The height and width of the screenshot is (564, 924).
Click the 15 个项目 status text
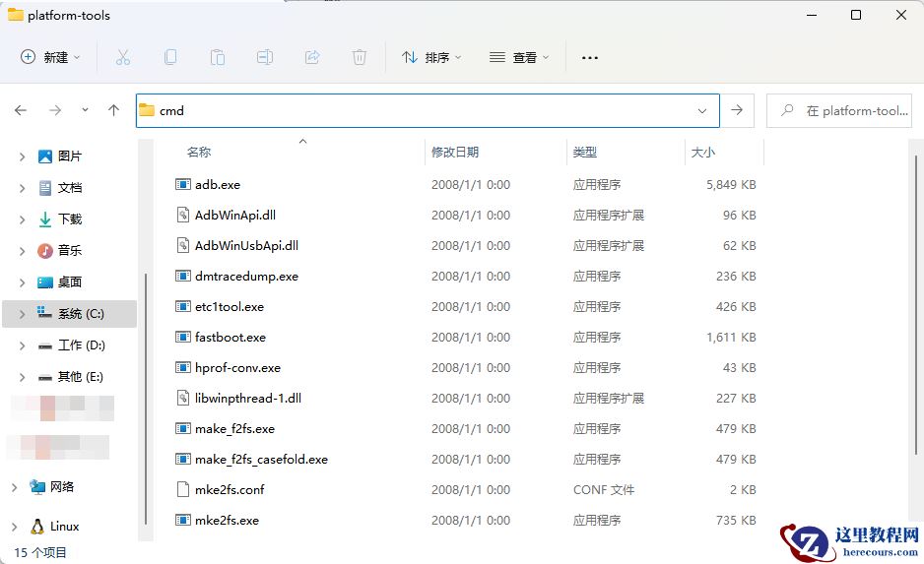point(40,552)
